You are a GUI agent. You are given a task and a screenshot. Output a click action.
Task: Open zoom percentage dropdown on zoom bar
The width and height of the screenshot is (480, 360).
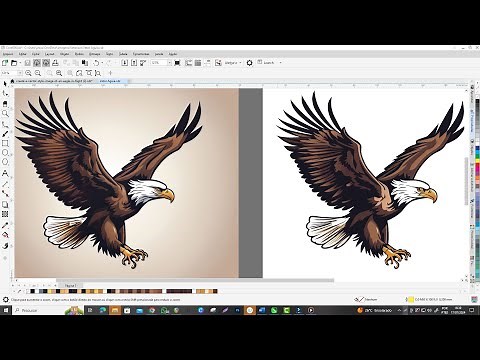(x=20, y=73)
